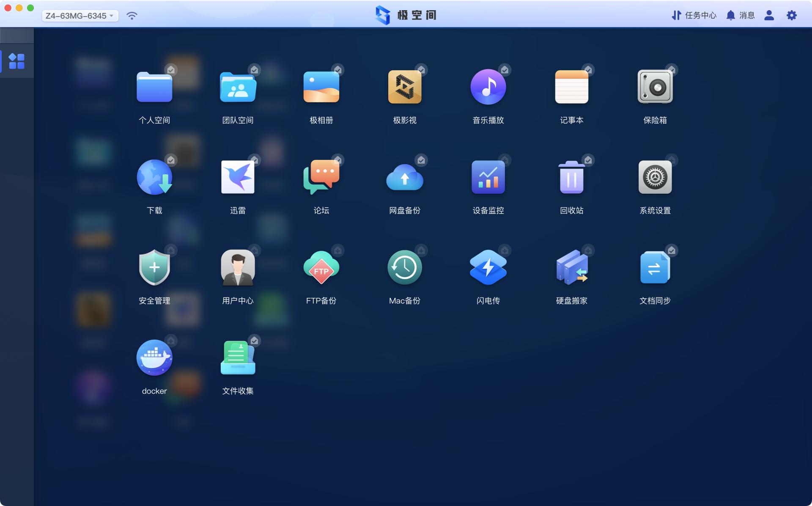Open the 任务中心 task center
The height and width of the screenshot is (506, 812).
point(694,15)
